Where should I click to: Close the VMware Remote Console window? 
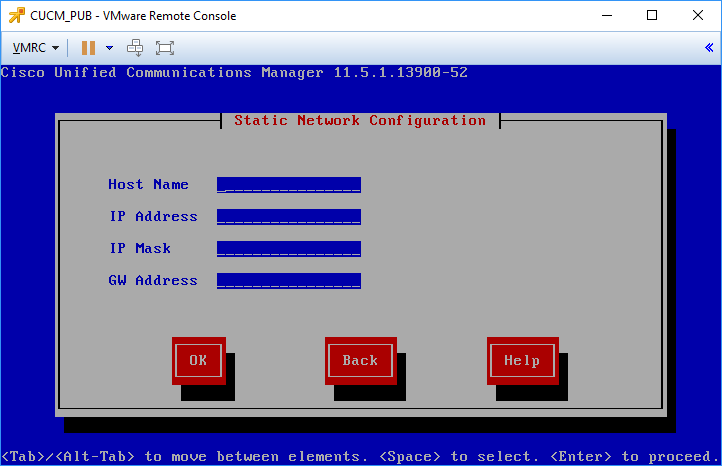coord(698,15)
